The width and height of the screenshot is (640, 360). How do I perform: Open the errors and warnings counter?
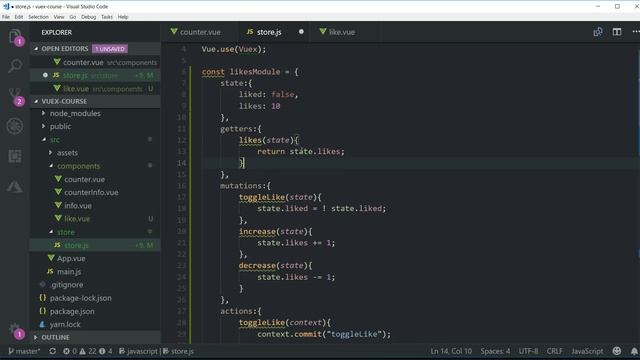[x=87, y=351]
